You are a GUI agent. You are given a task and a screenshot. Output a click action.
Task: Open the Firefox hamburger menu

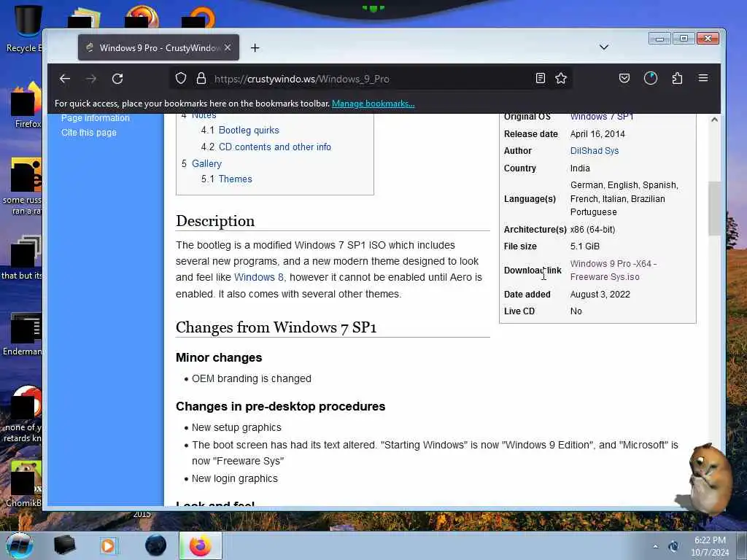click(703, 78)
